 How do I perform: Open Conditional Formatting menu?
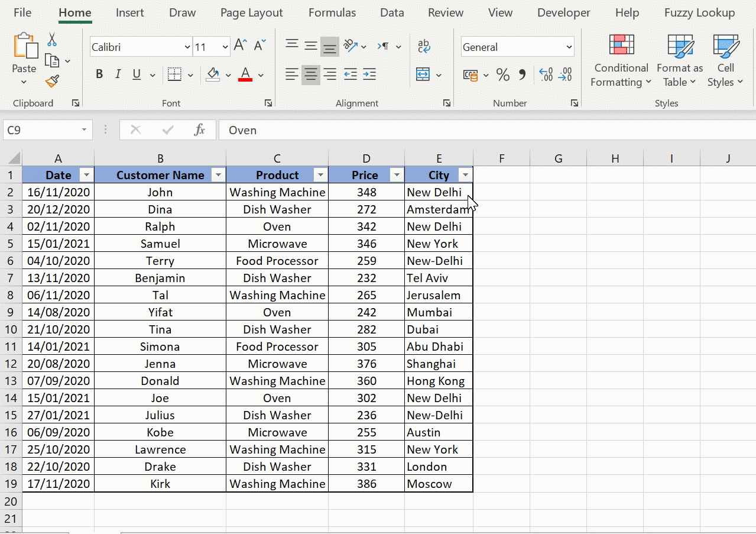(x=621, y=61)
